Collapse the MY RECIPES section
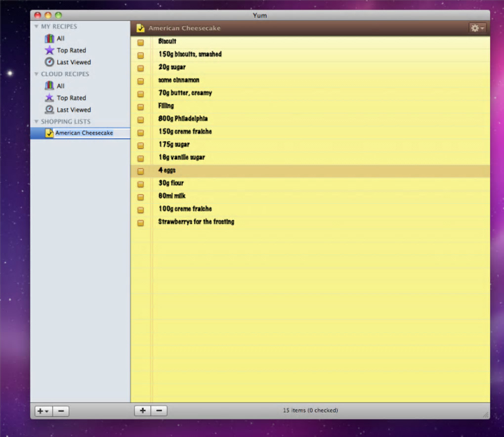 [37, 26]
